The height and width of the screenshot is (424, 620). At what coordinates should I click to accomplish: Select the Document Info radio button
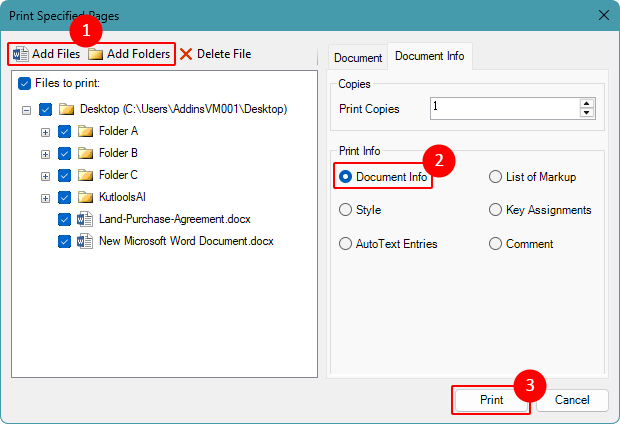(346, 177)
